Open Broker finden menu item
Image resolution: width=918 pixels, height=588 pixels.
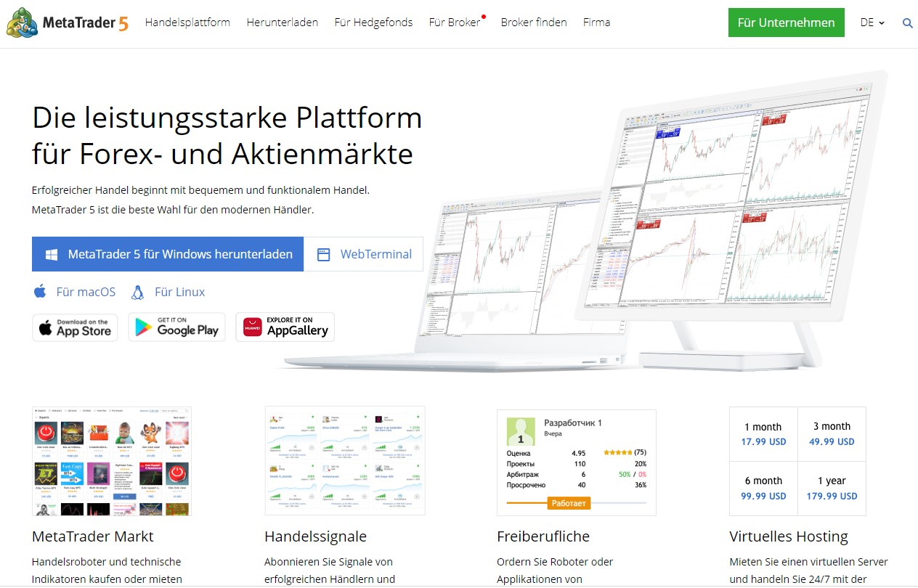[x=534, y=23]
